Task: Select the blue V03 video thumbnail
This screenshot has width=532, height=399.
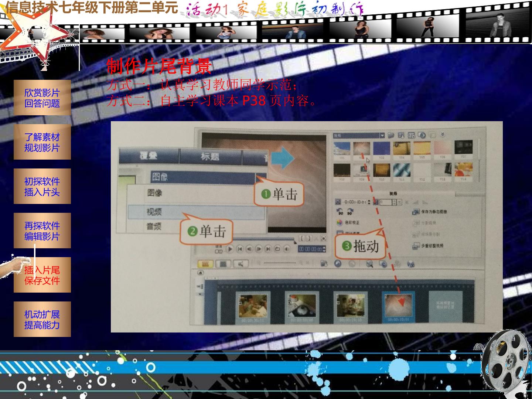Action: coord(382,149)
